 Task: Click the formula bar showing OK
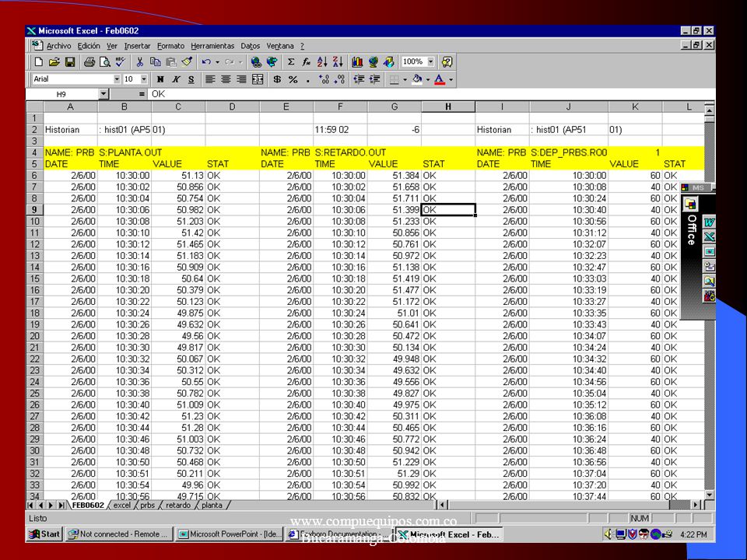(431, 94)
